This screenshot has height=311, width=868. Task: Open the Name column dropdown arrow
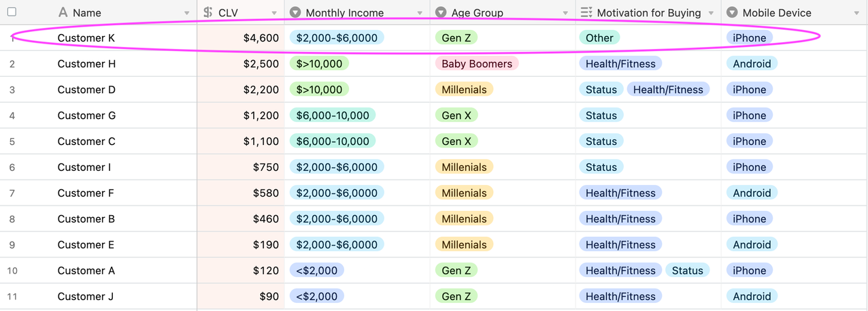(187, 14)
